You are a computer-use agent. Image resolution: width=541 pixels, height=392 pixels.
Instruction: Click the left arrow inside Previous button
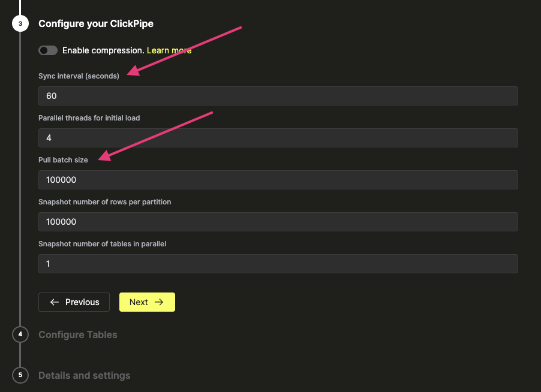point(55,302)
